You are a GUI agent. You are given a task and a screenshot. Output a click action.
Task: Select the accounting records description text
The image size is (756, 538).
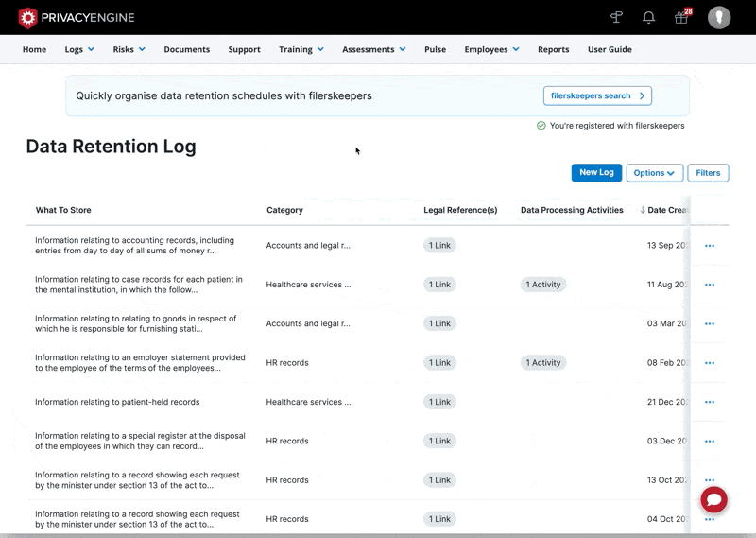(x=134, y=246)
